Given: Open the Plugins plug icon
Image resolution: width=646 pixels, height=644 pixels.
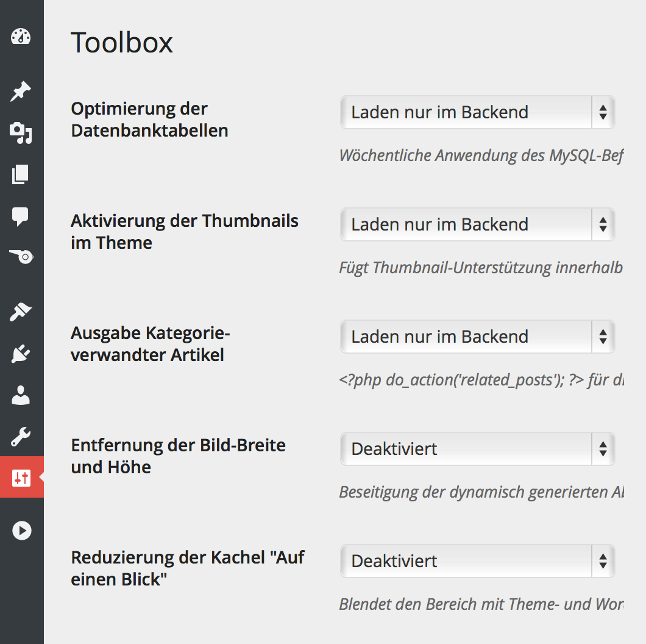Looking at the screenshot, I should (21, 354).
